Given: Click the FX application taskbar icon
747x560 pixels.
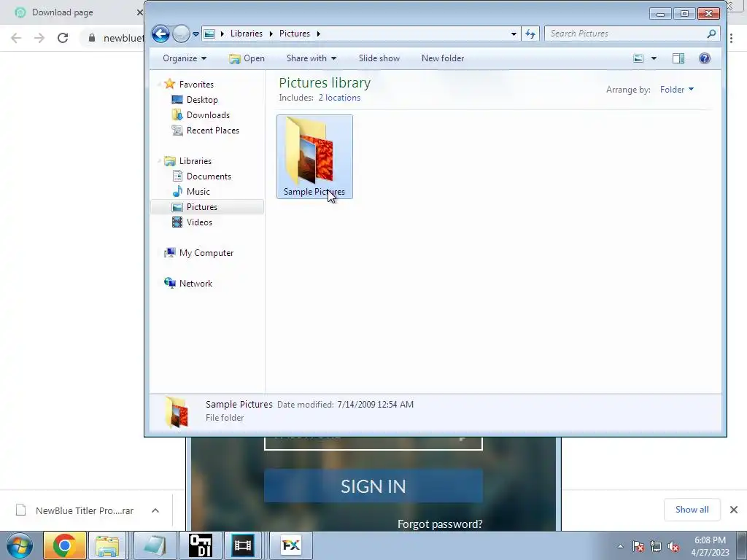Looking at the screenshot, I should (x=291, y=545).
